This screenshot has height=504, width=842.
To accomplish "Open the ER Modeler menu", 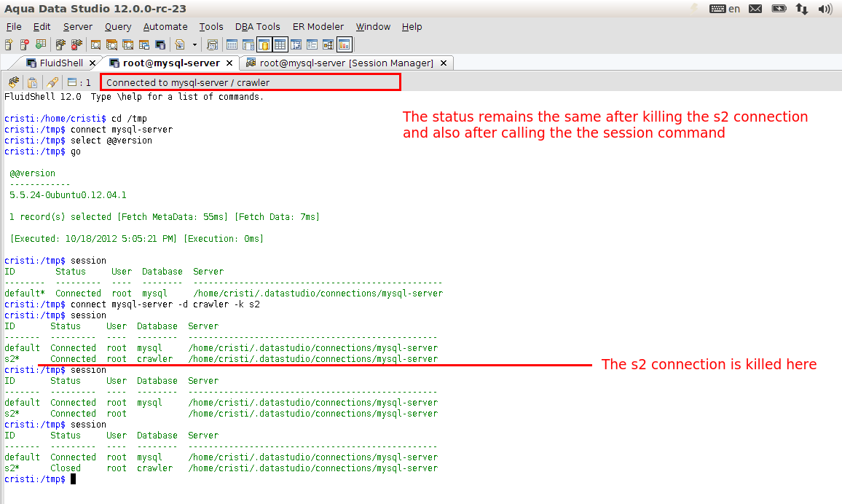I will 318,27.
